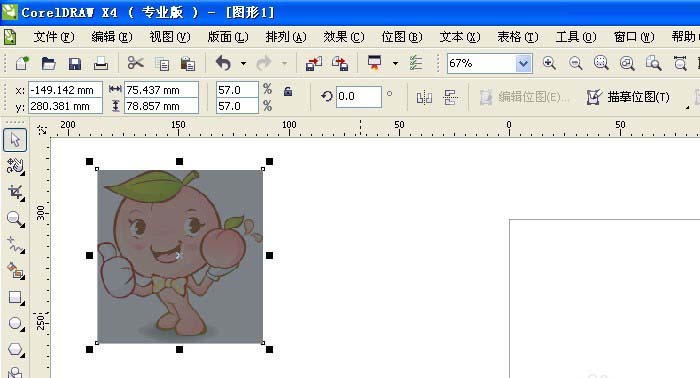Click the 描摹位图(T) button

pos(628,97)
